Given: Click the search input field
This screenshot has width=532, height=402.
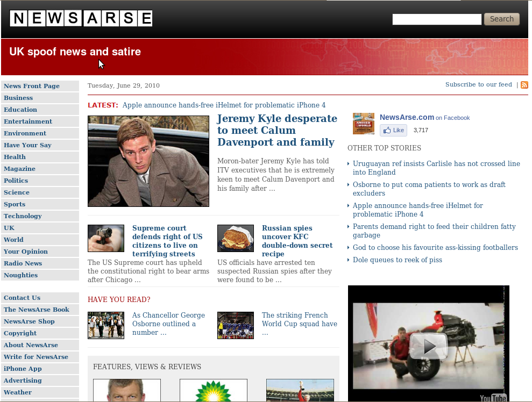Looking at the screenshot, I should point(437,19).
